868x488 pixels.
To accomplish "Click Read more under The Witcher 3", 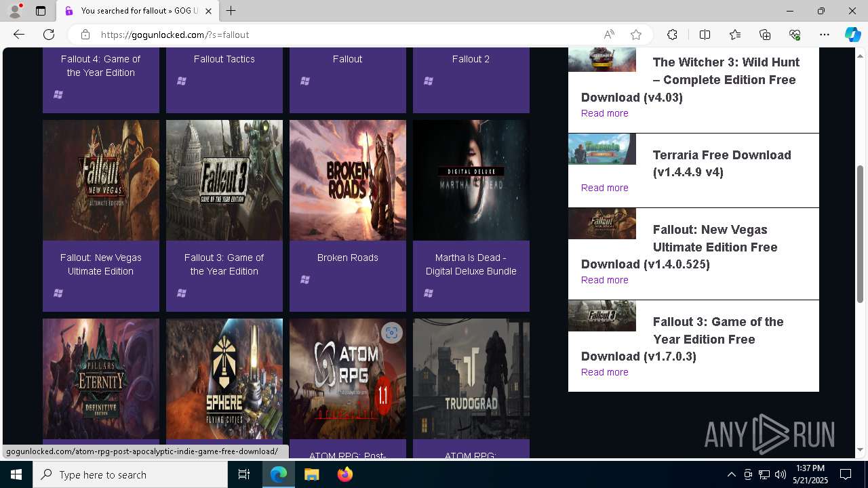I will [x=605, y=113].
